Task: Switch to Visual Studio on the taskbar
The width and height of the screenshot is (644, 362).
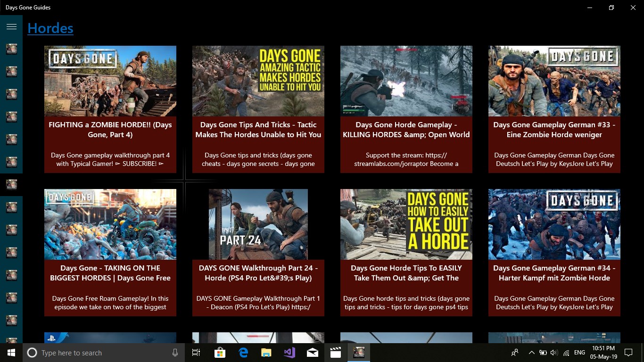Action: pos(289,353)
